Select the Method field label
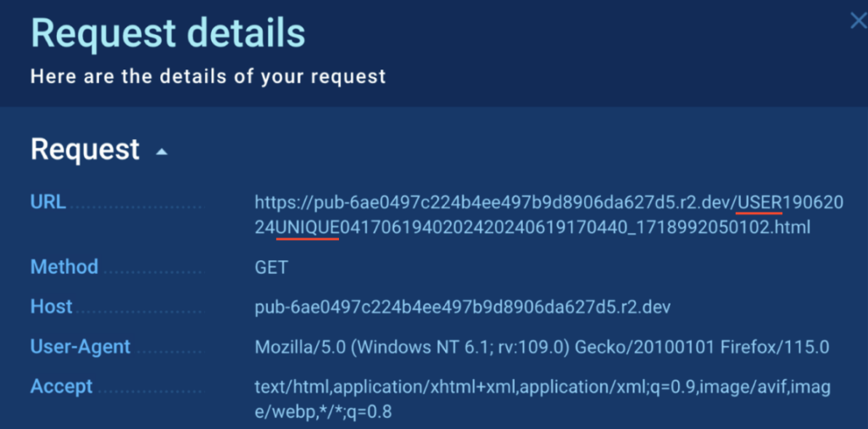Image resolution: width=868 pixels, height=429 pixels. pos(64,267)
